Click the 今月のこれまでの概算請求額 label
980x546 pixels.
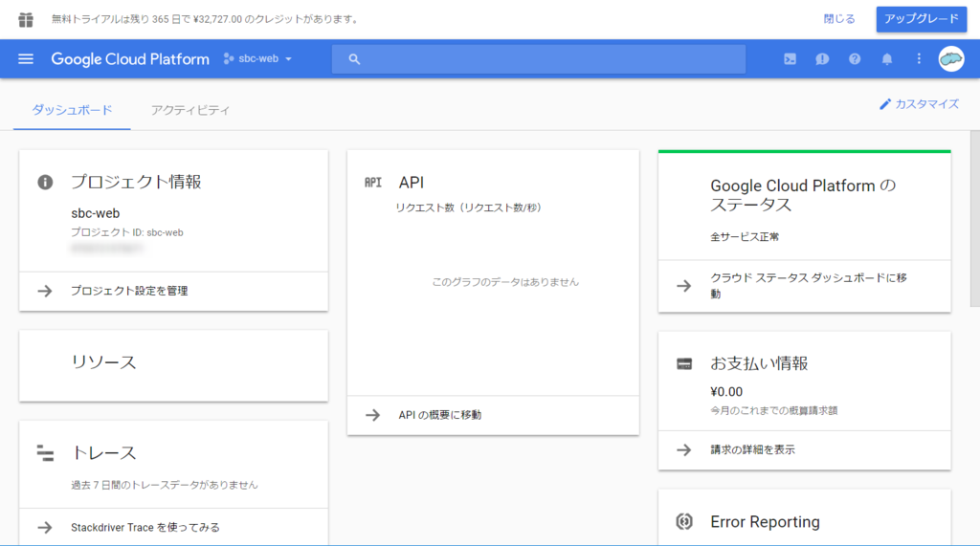[x=773, y=410]
